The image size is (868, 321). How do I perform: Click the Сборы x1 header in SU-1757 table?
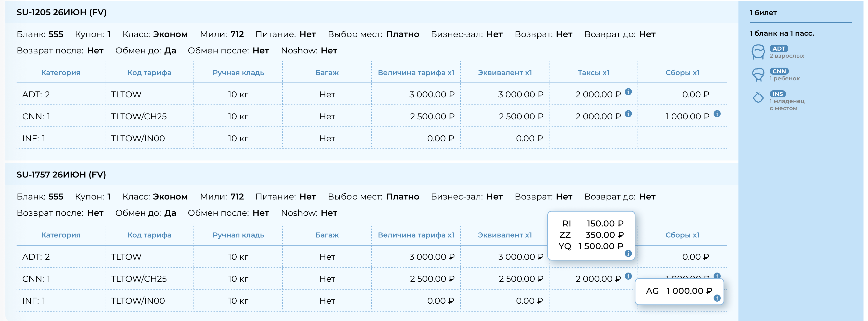pos(682,235)
